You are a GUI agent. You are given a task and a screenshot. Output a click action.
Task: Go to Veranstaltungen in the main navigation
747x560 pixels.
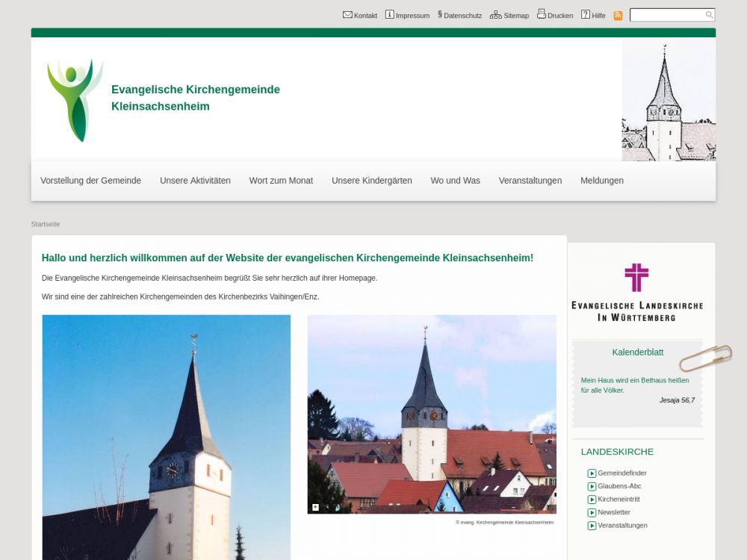(x=530, y=181)
